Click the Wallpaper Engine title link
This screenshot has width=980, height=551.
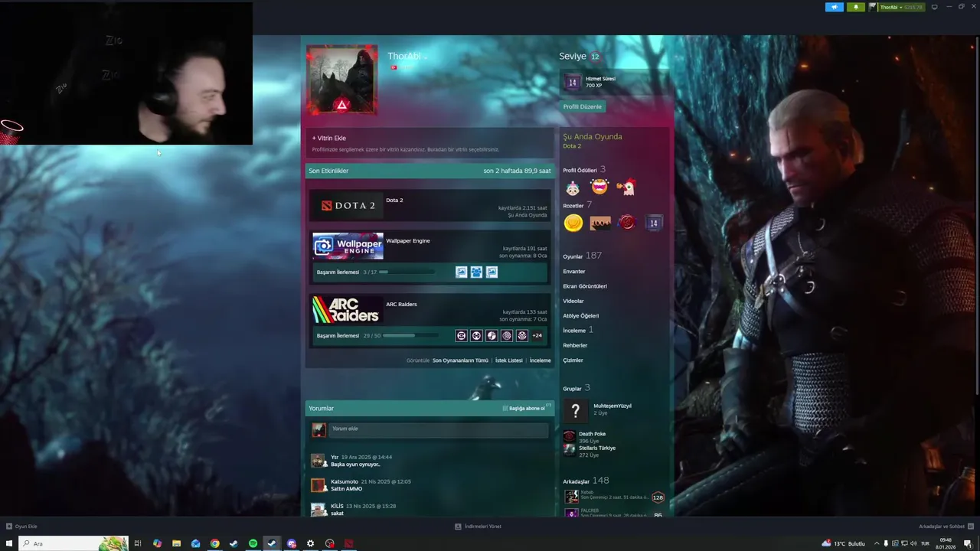click(x=408, y=240)
